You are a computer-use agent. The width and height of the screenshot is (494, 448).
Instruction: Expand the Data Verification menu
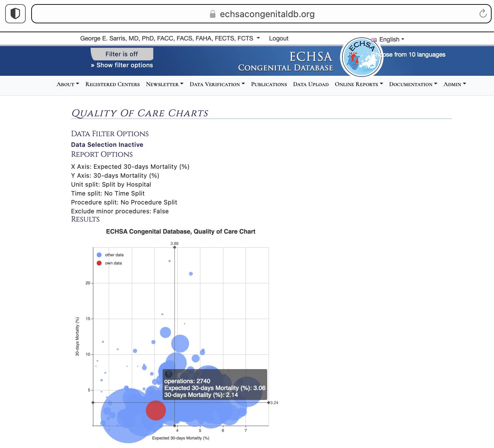click(217, 84)
